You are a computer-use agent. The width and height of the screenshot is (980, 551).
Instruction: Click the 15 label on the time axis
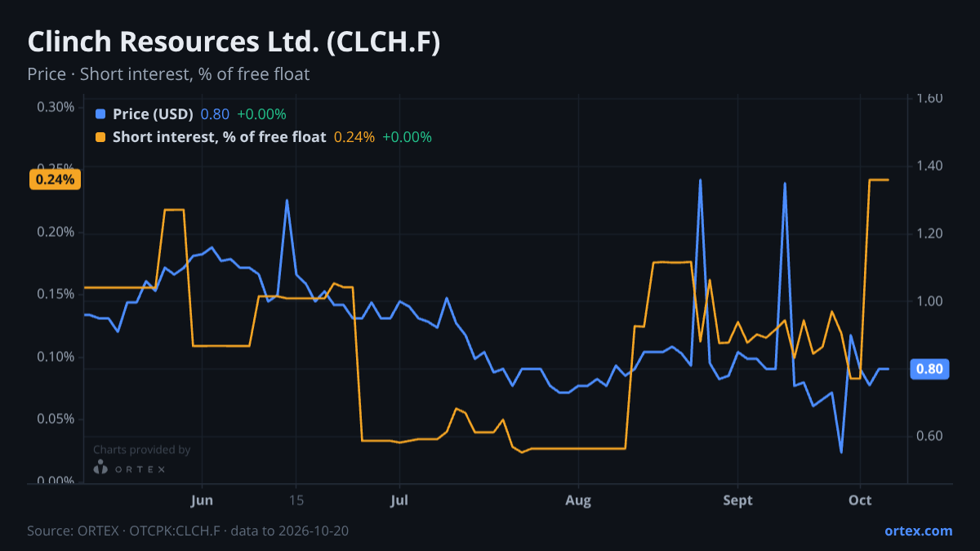296,500
